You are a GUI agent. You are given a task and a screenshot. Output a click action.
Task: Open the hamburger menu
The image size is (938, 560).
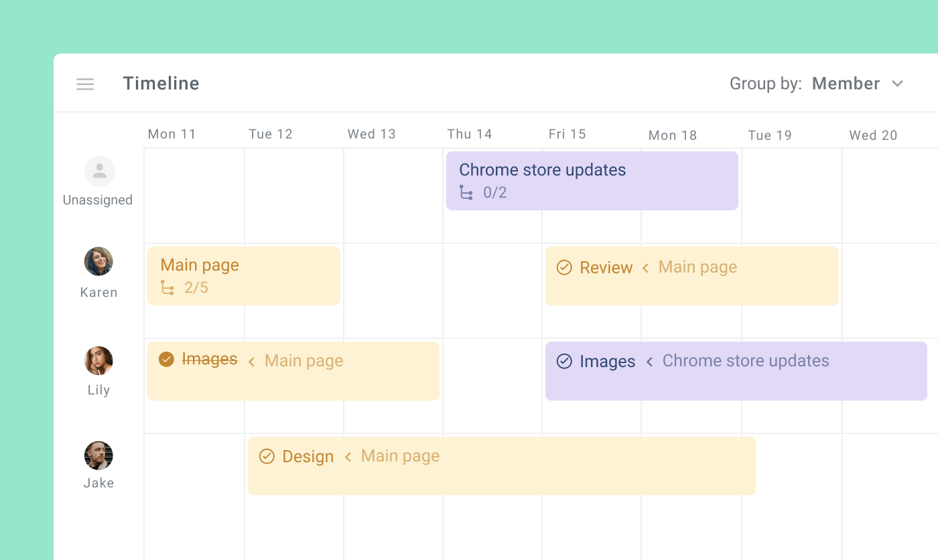pyautogui.click(x=85, y=84)
